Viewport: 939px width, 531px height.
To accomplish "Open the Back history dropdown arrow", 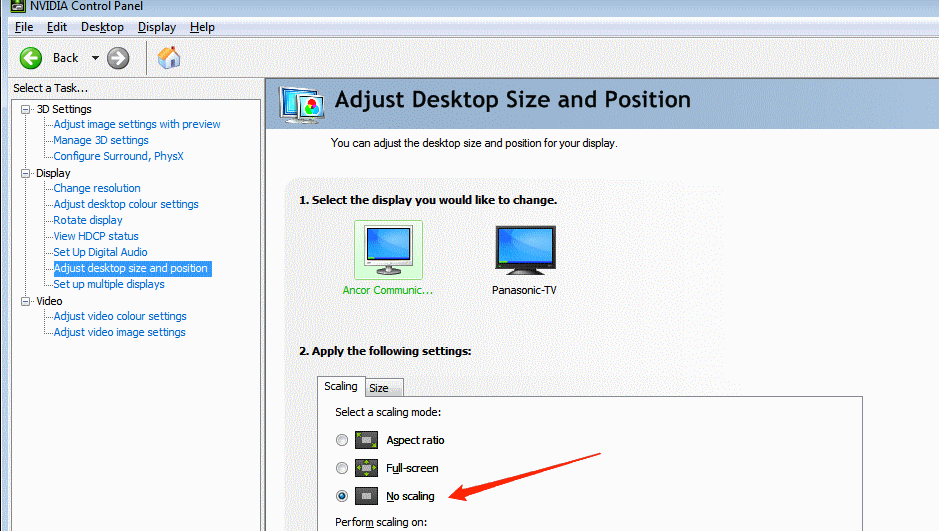I will pyautogui.click(x=95, y=58).
